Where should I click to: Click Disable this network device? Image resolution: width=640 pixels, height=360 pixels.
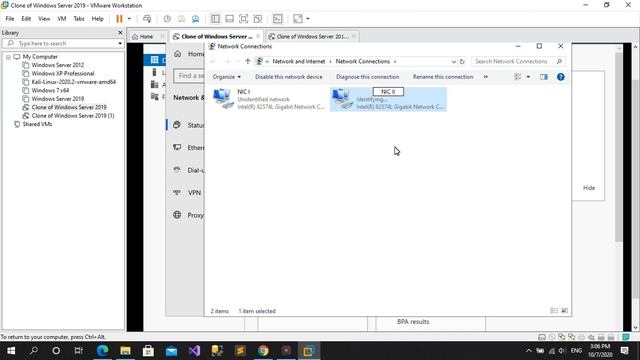[289, 77]
